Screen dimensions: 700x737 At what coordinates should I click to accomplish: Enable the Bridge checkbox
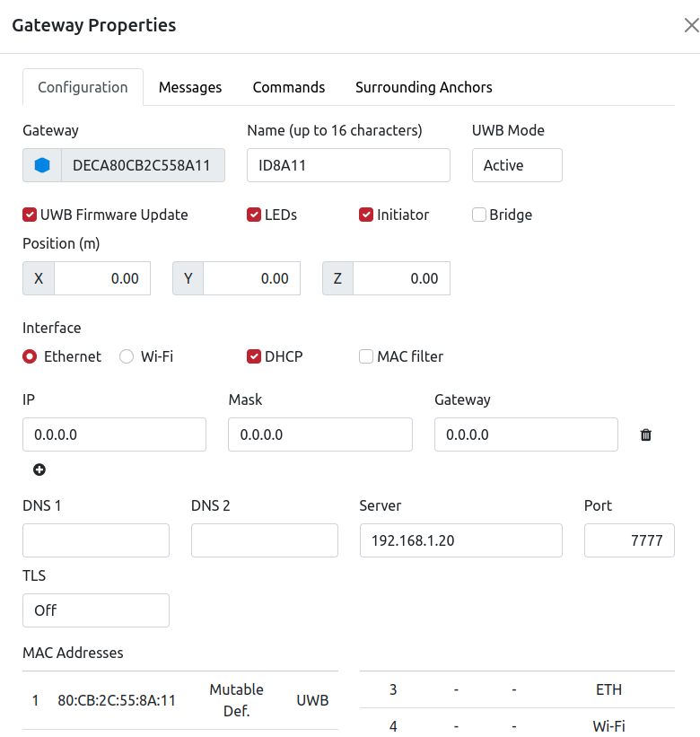(478, 215)
